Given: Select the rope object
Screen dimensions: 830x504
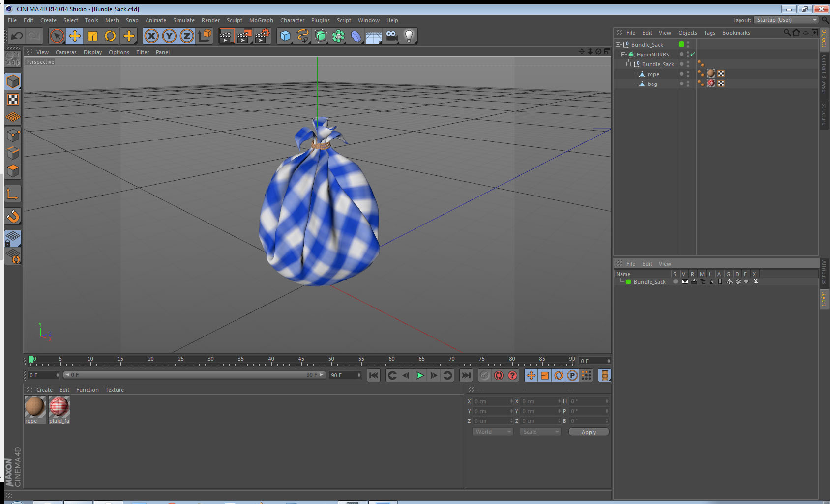Looking at the screenshot, I should [x=653, y=74].
